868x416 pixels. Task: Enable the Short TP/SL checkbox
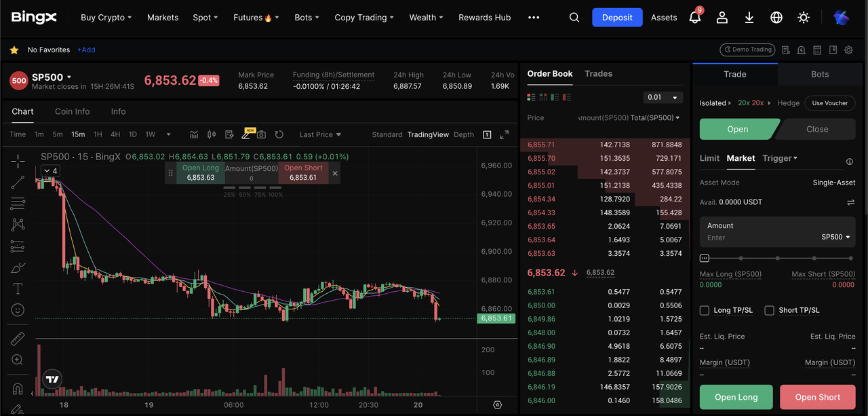769,310
